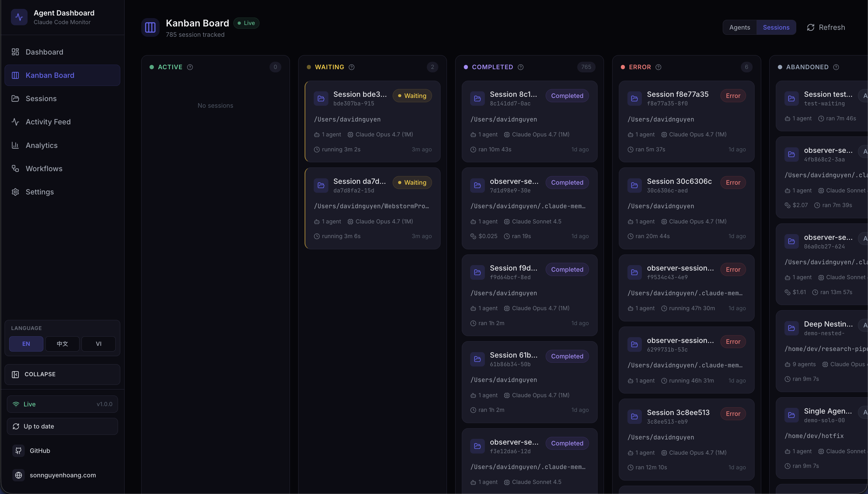Click folder icon of Session 3c8ee513 card

point(634,417)
